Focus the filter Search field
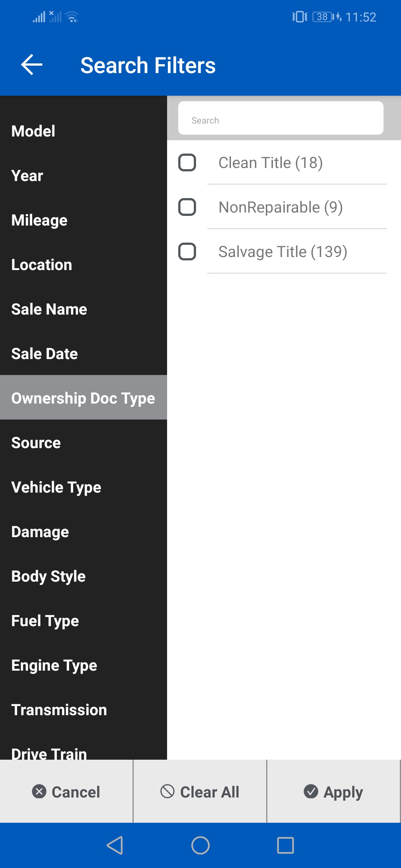 pos(281,120)
